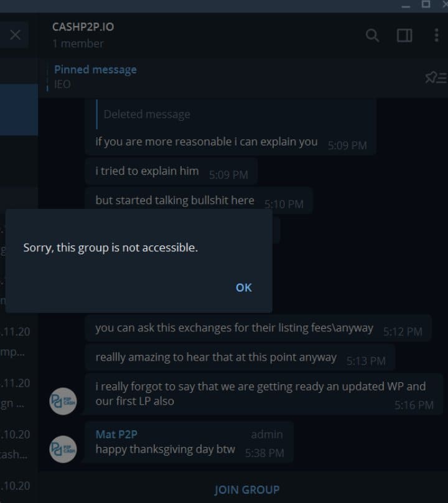Open search in the CASHP2P.IO chat
The image size is (448, 503).
point(372,35)
